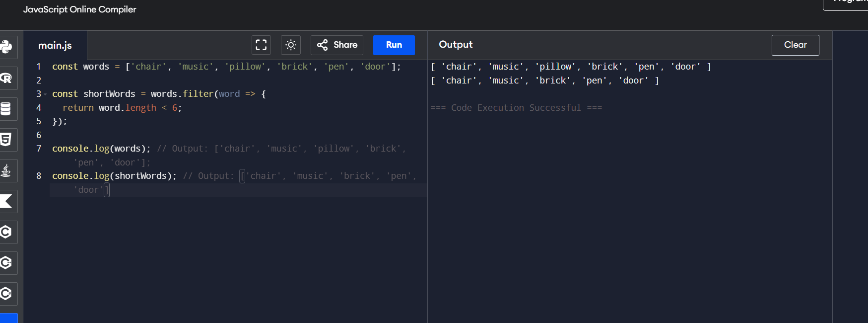
Task: Open the Java compiler icon
Action: click(x=6, y=170)
